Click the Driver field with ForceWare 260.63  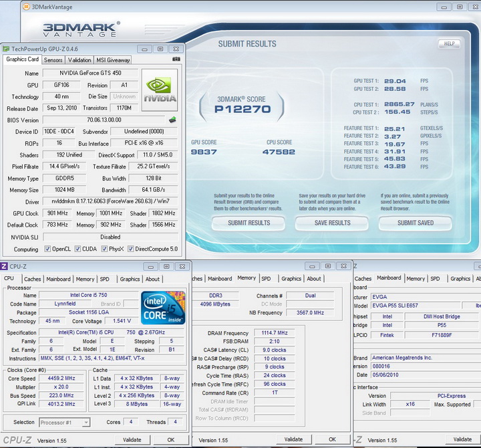click(x=110, y=201)
